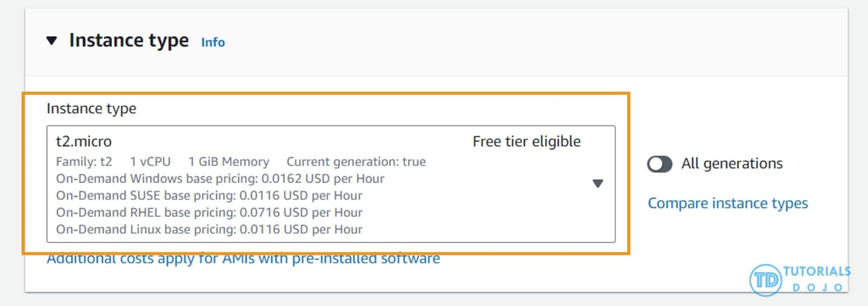Open the Compare instance types link
This screenshot has height=306, width=868.
[727, 203]
